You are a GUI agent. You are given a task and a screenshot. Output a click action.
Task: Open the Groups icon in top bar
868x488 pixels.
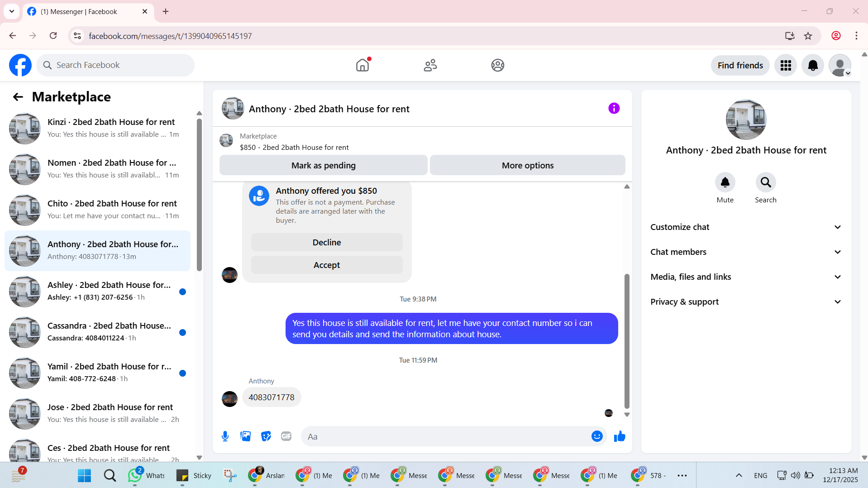coord(497,65)
